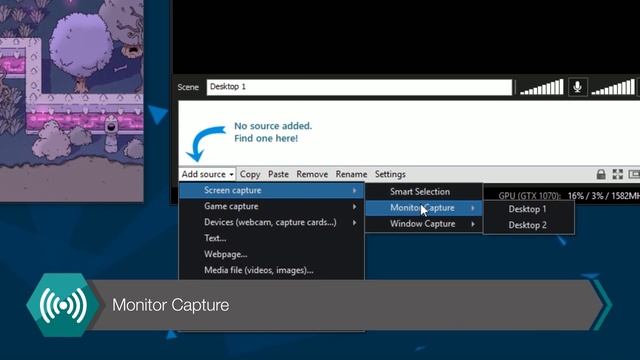Choose Media file (videos, images)... entry

click(271, 270)
